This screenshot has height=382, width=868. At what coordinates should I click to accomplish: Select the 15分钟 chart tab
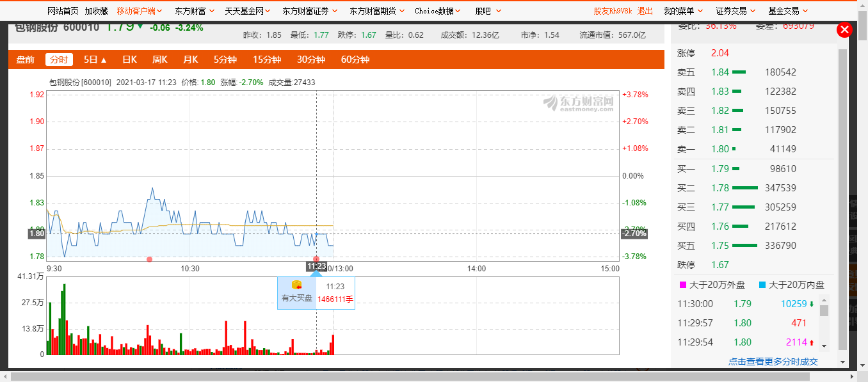[267, 60]
